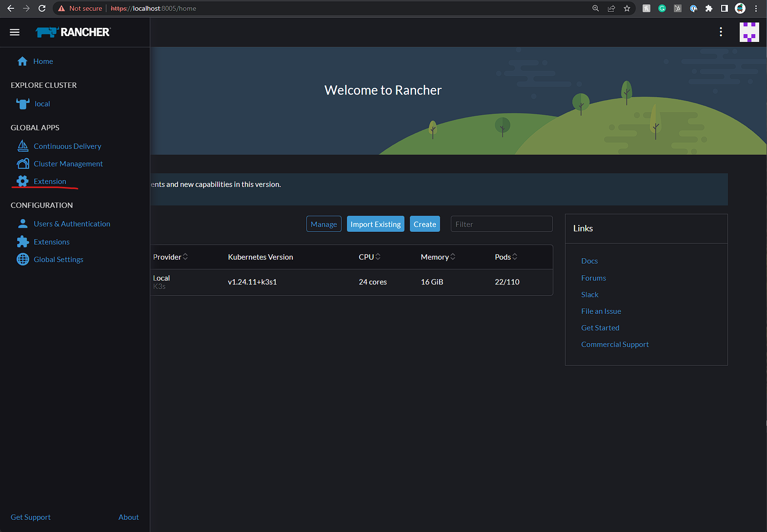Click the 16 GiB memory value
The image size is (767, 532).
click(432, 282)
